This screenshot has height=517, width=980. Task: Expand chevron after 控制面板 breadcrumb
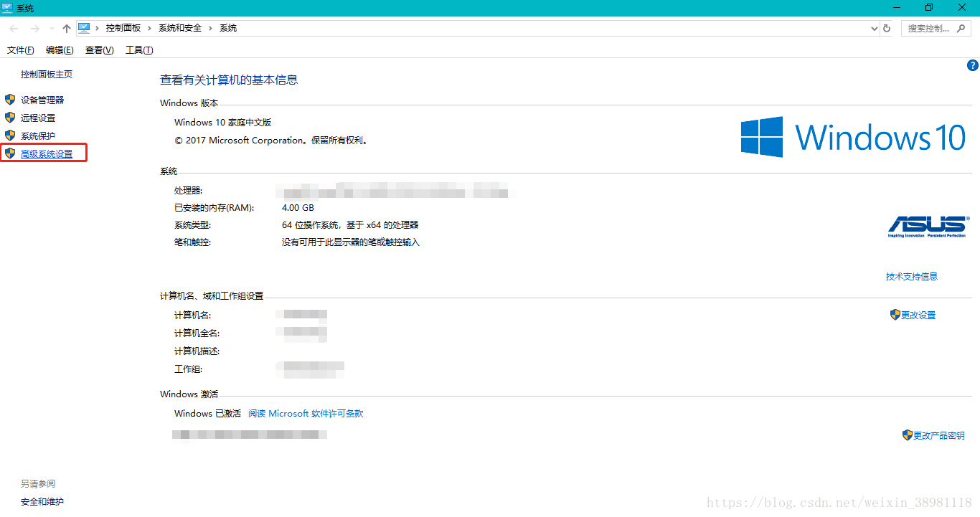150,28
